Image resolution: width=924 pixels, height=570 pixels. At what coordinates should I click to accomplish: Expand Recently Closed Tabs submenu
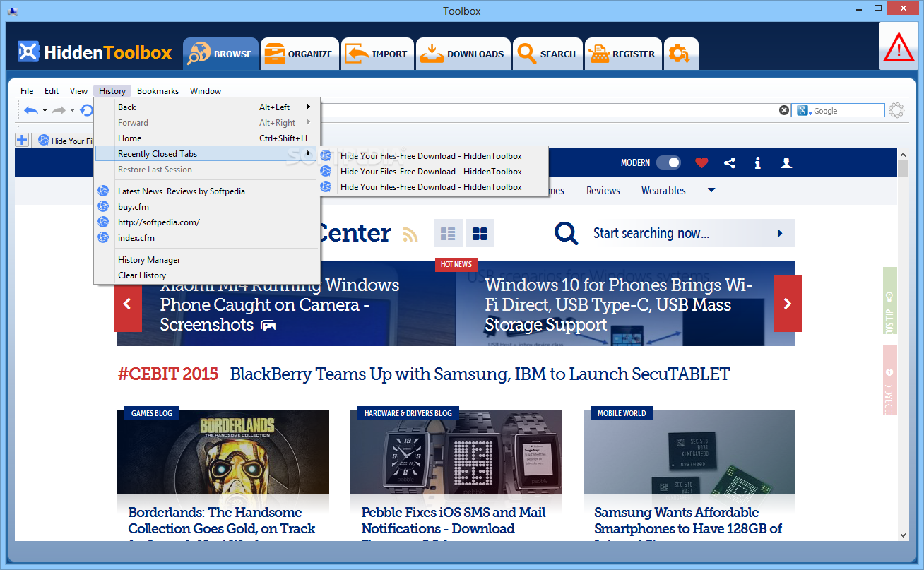[x=208, y=154]
